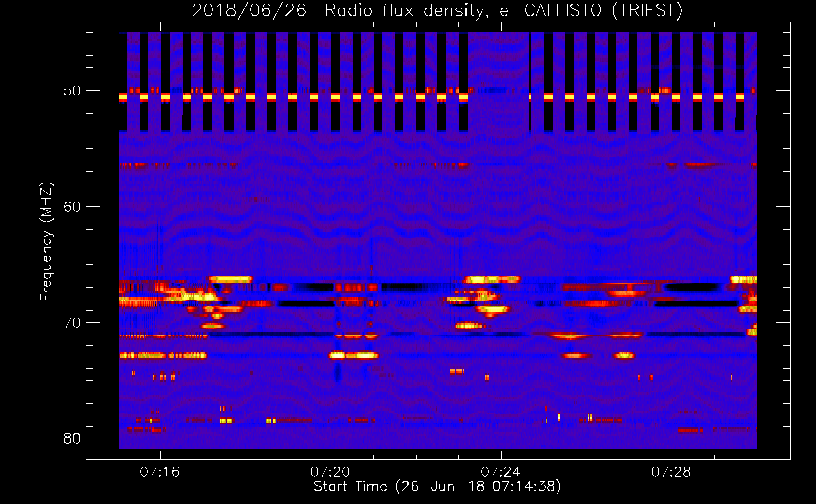
Task: Click the "Start Time (26-Jun-18 07:14:38)" label
Action: coord(437,487)
